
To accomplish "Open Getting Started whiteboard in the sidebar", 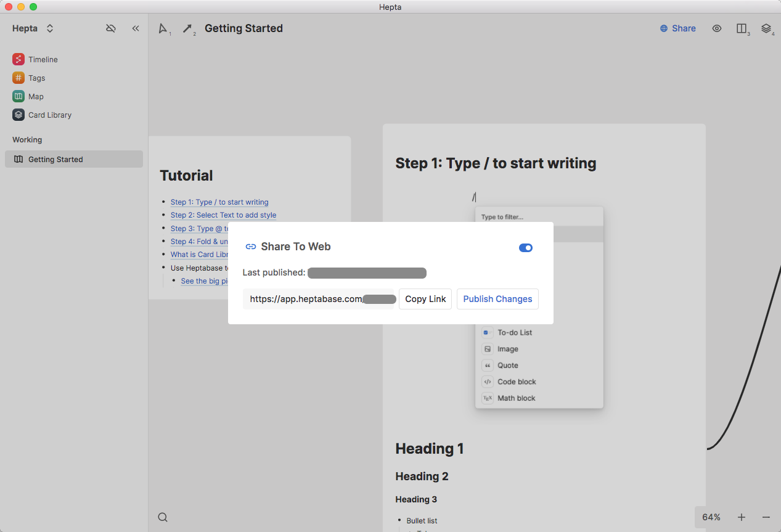I will coord(74,159).
